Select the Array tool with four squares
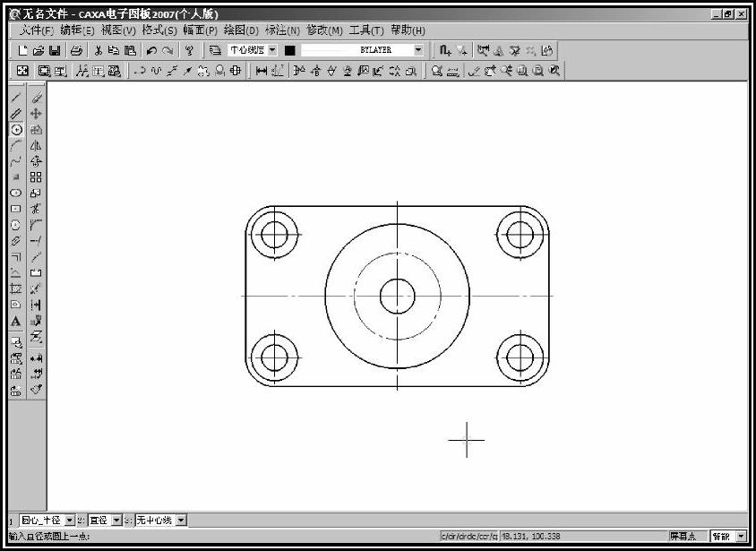Screen dimensions: 756x551 coord(36,176)
